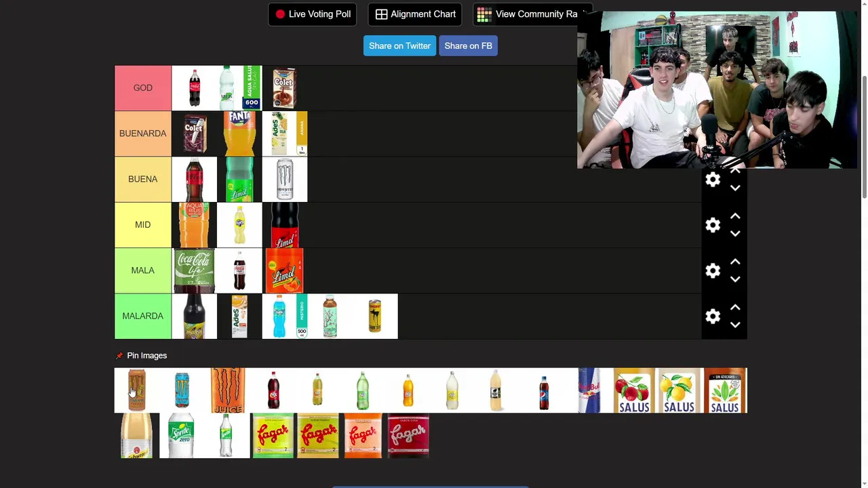Select the orange Limol image in MALA tier
This screenshot has width=868, height=488.
pyautogui.click(x=285, y=270)
